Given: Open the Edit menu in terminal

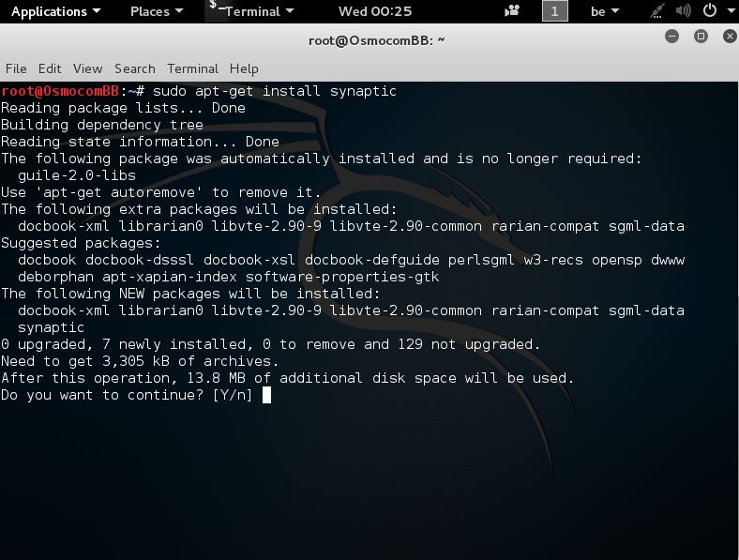Looking at the screenshot, I should (50, 68).
